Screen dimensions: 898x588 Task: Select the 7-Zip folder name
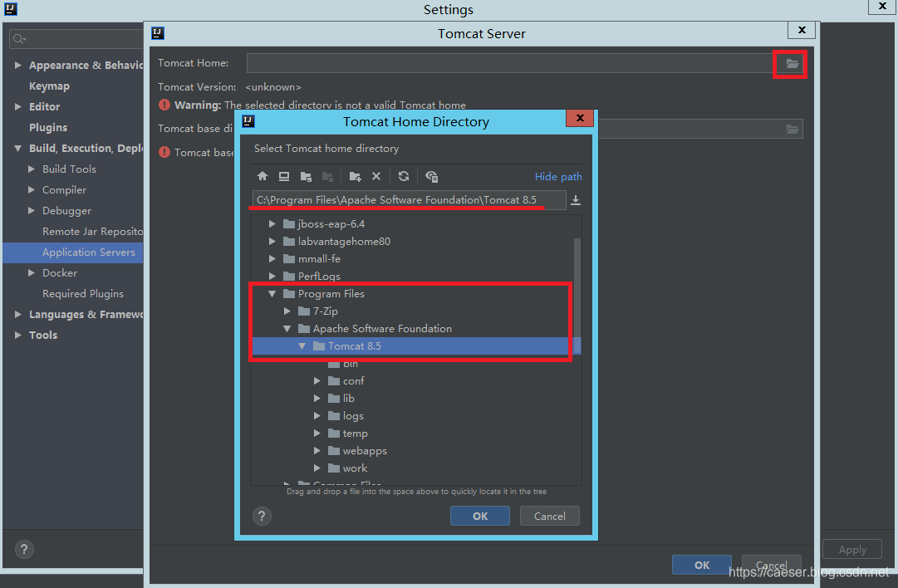click(326, 311)
